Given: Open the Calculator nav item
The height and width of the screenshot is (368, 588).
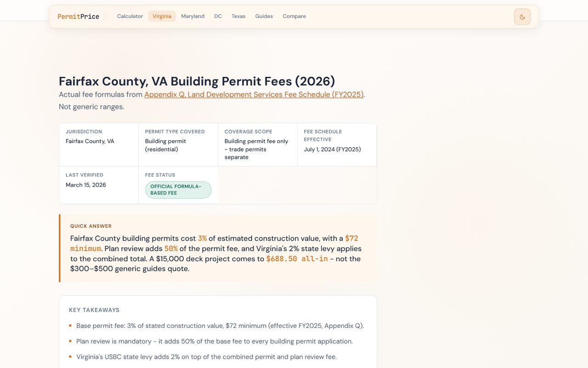Looking at the screenshot, I should point(130,16).
